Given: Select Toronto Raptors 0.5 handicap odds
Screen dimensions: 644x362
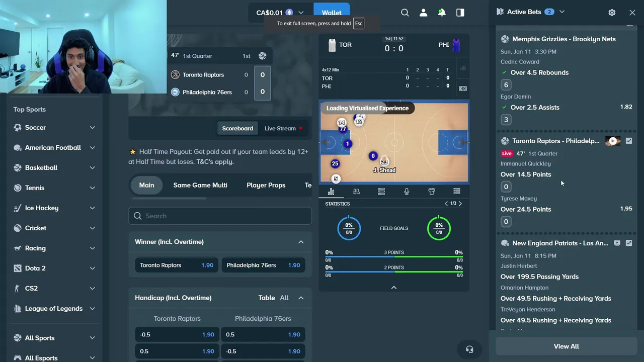Looking at the screenshot, I should coord(177,351).
